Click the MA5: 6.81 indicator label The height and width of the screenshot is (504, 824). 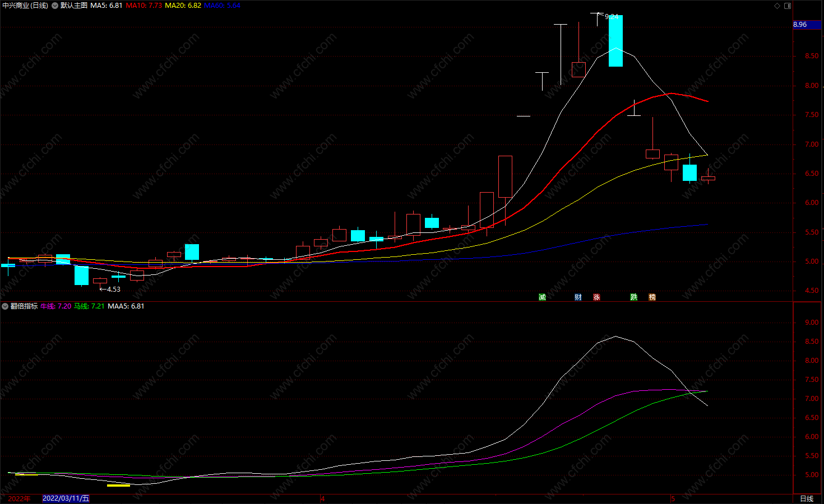pyautogui.click(x=107, y=6)
